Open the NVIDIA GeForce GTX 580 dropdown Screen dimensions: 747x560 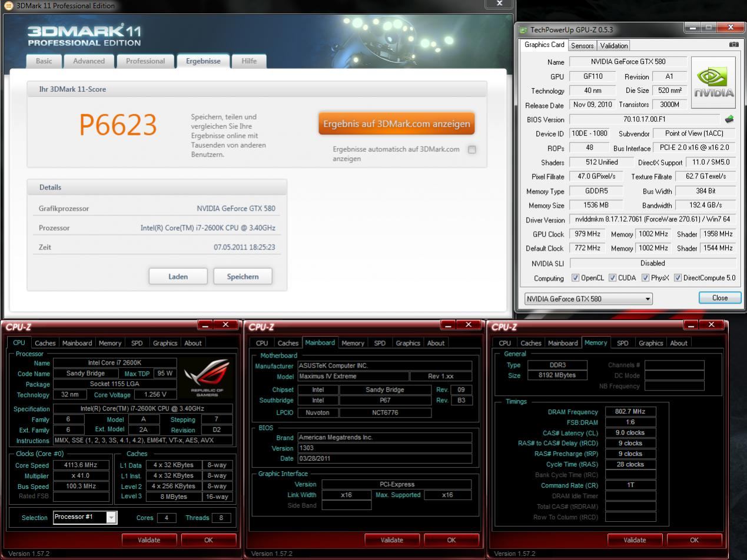coord(589,299)
